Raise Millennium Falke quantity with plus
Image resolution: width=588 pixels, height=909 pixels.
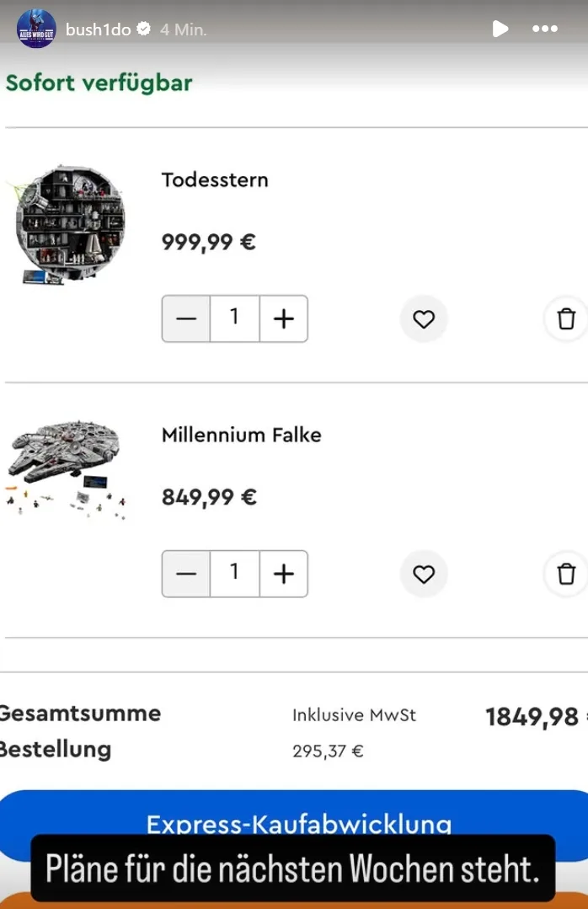(x=284, y=575)
